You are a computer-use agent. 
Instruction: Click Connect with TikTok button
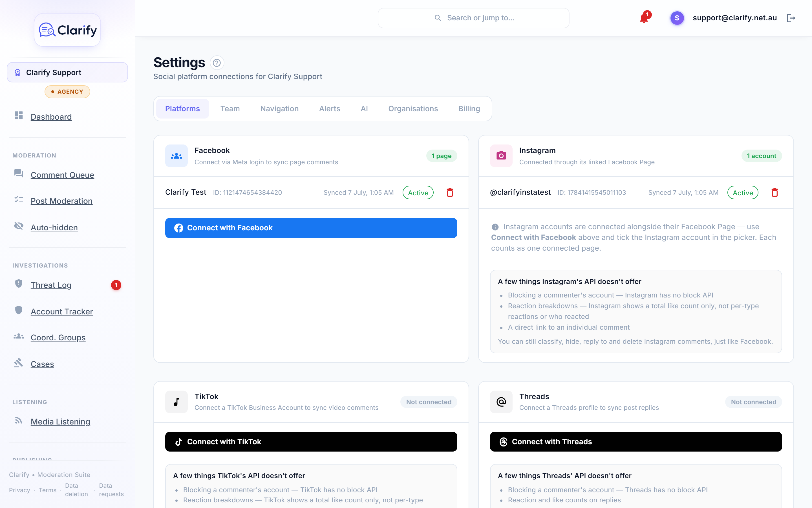311,442
